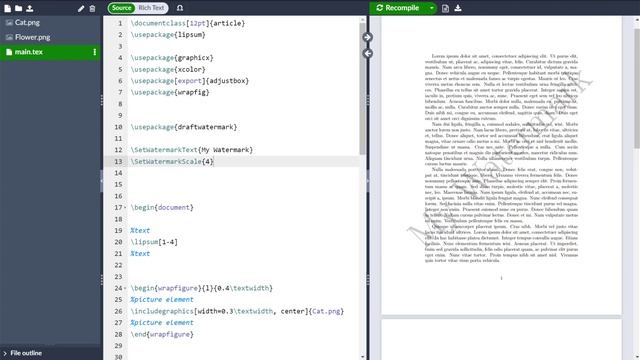Screen dimensions: 640x360
Task: Click the PDF preview page
Action: tap(501, 165)
